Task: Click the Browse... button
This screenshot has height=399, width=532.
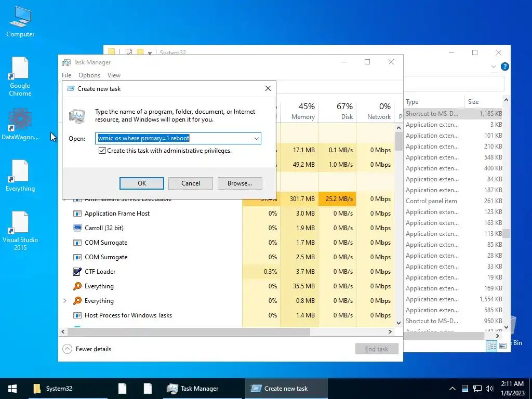Action: [240, 183]
